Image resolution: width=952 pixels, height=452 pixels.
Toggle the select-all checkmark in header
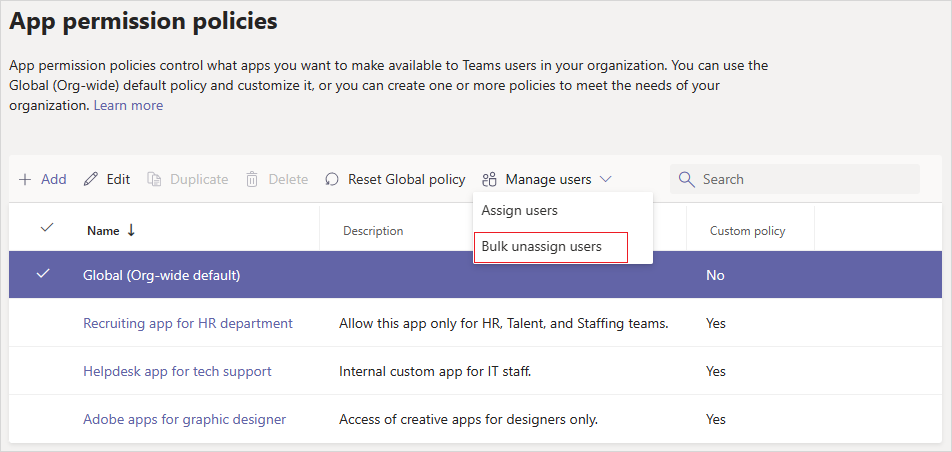coord(46,229)
